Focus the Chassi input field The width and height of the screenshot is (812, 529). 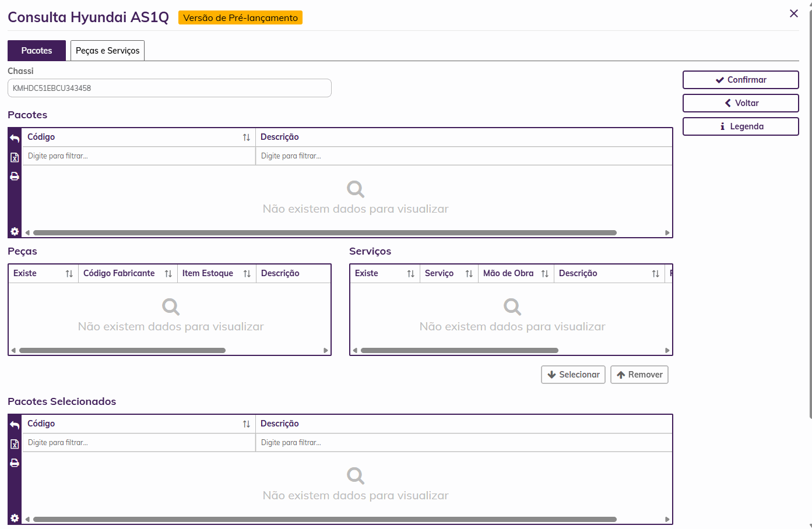(x=170, y=88)
